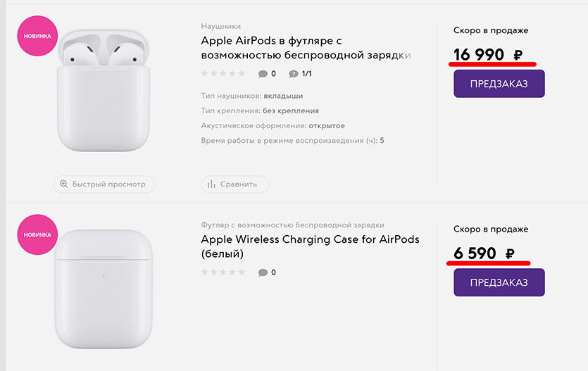Click the magnifier icon in Быстрый просмотр

coord(63,184)
